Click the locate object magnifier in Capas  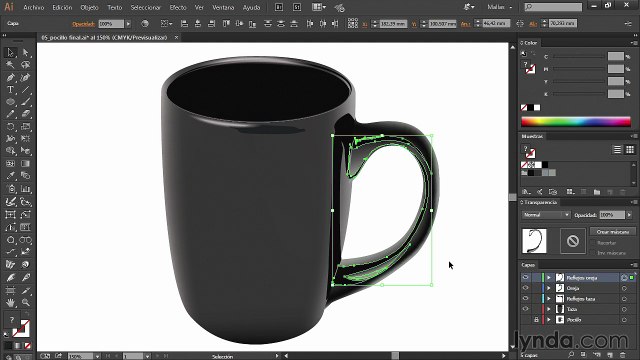(571, 355)
